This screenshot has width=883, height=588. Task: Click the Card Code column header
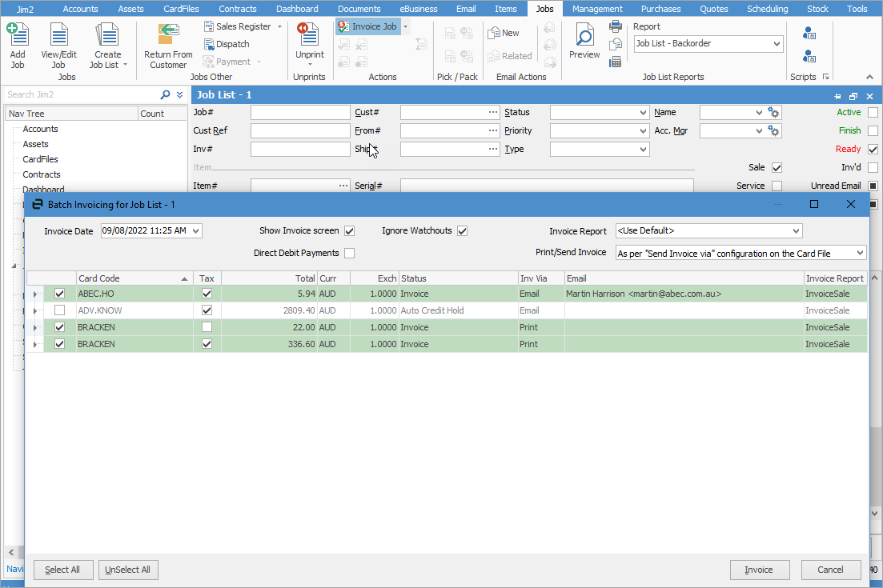pyautogui.click(x=128, y=278)
